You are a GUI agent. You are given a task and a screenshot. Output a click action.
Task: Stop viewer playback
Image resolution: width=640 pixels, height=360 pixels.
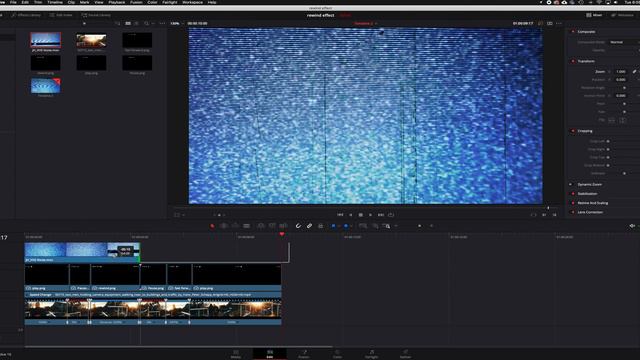click(x=360, y=215)
